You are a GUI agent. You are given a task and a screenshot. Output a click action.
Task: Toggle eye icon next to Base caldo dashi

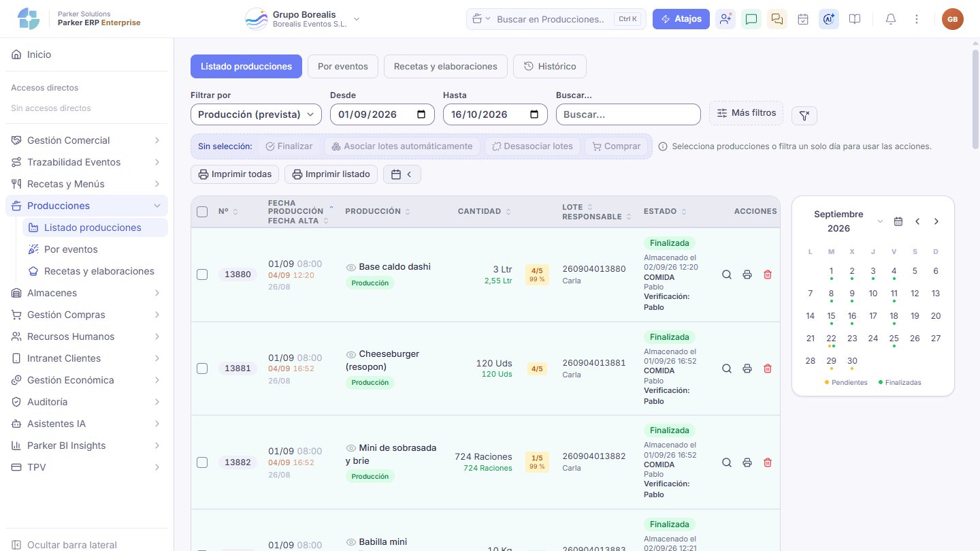[351, 268]
